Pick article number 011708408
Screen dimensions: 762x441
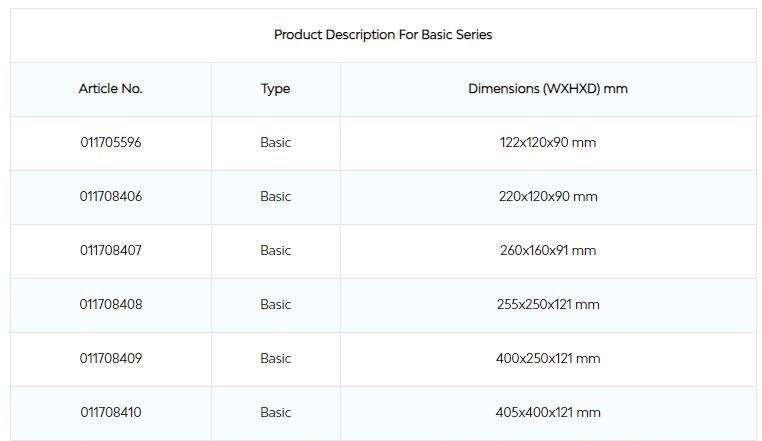coord(111,305)
